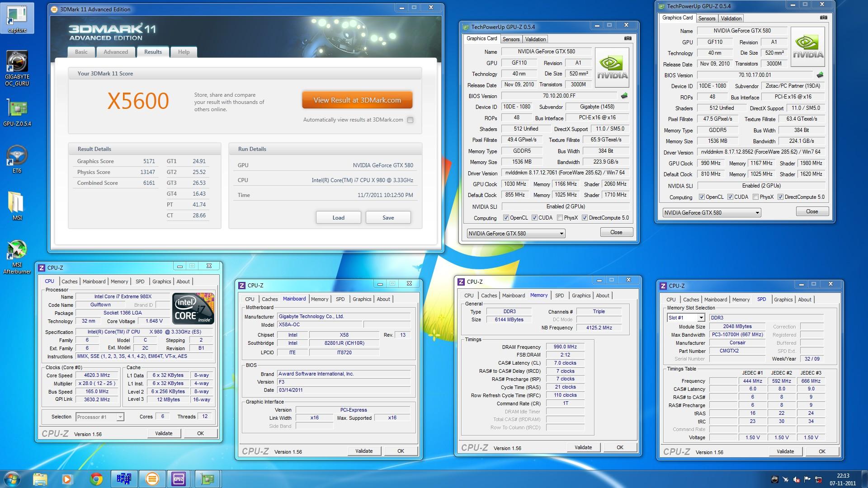The width and height of the screenshot is (868, 488).
Task: Open GPU selection dropdown in Gigabyte GPU-Z
Action: point(516,234)
